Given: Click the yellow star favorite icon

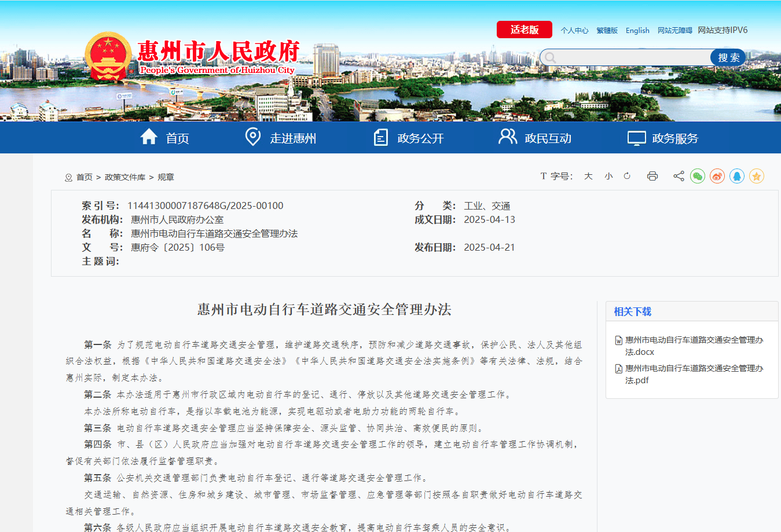Looking at the screenshot, I should click(x=756, y=175).
